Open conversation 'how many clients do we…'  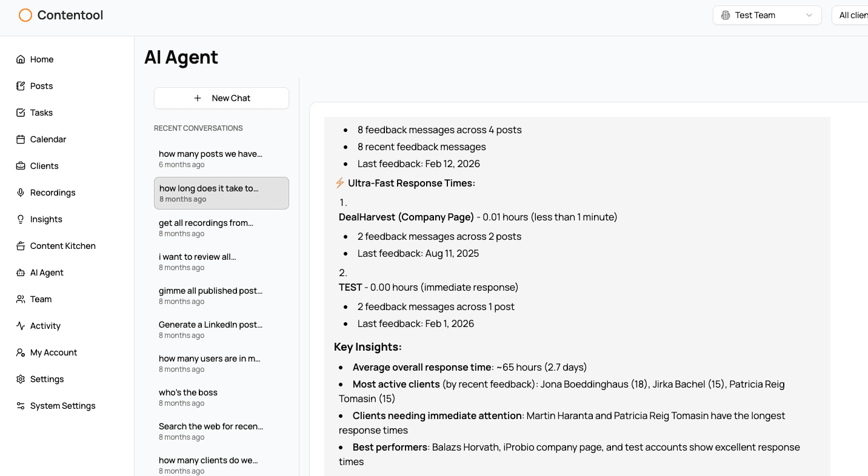coord(221,465)
